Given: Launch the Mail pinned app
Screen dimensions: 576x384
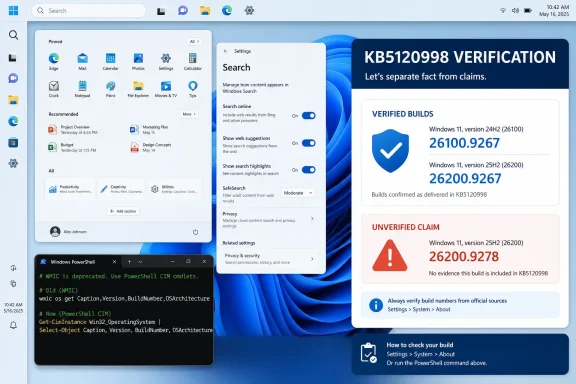Looking at the screenshot, I should pyautogui.click(x=82, y=61).
